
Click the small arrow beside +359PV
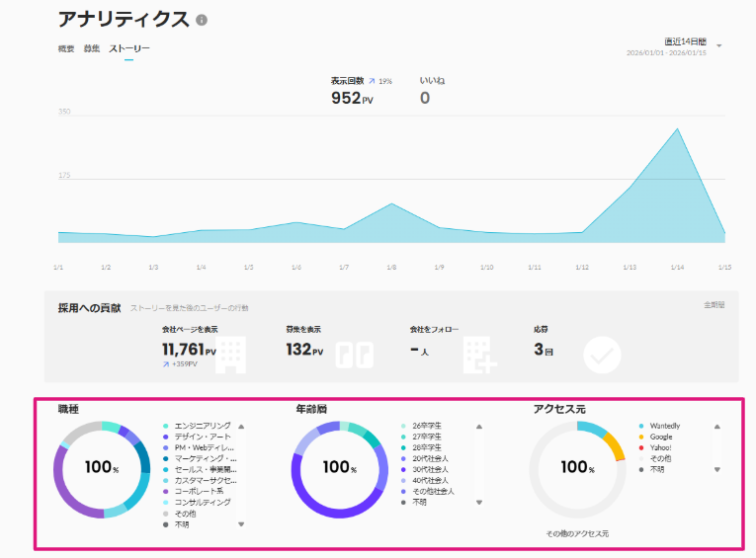pyautogui.click(x=166, y=364)
